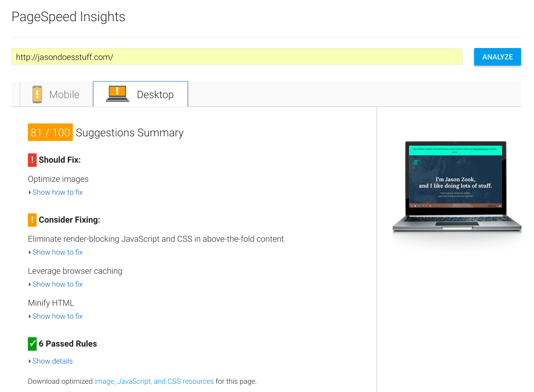Image resolution: width=534 pixels, height=392 pixels.
Task: Expand fix instructions for Optimize images
Action: (58, 192)
